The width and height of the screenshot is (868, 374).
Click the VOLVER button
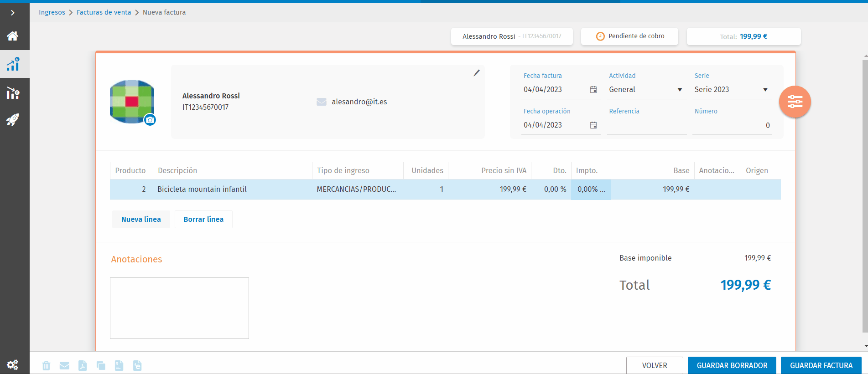[x=655, y=365]
